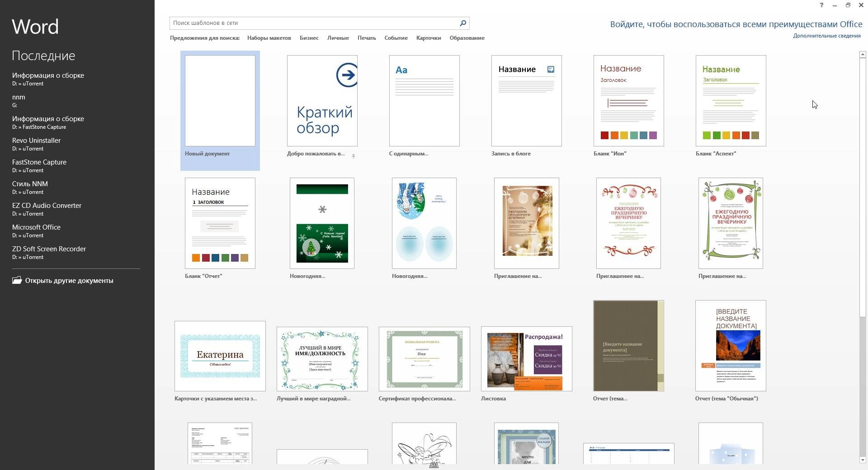This screenshot has height=470, width=868.
Task: Select the Бланк "Аспект" template
Action: 731,101
